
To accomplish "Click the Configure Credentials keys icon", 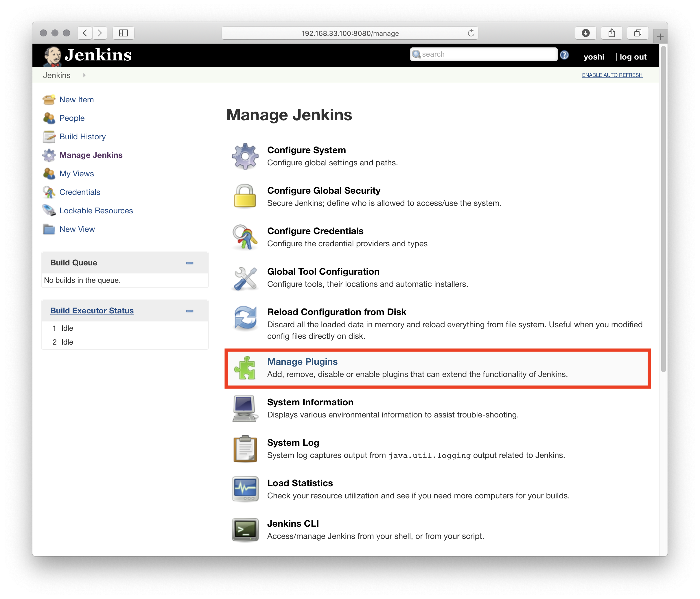I will tap(245, 237).
